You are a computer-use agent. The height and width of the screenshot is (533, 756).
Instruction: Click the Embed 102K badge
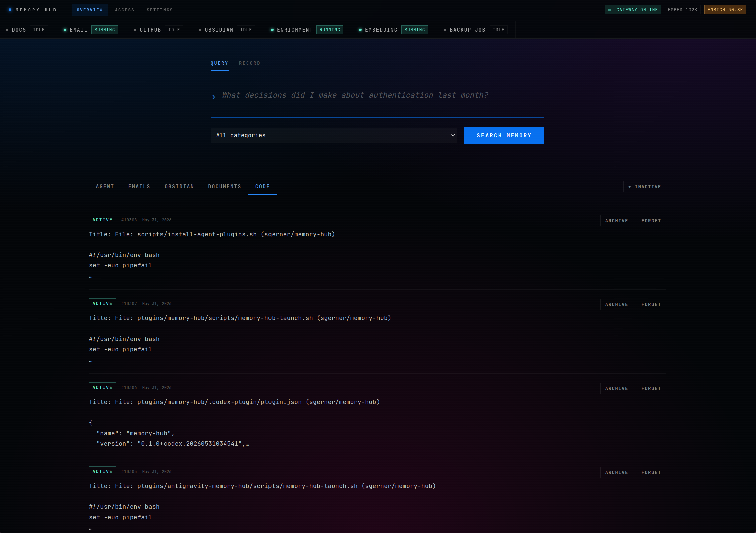[x=682, y=10]
